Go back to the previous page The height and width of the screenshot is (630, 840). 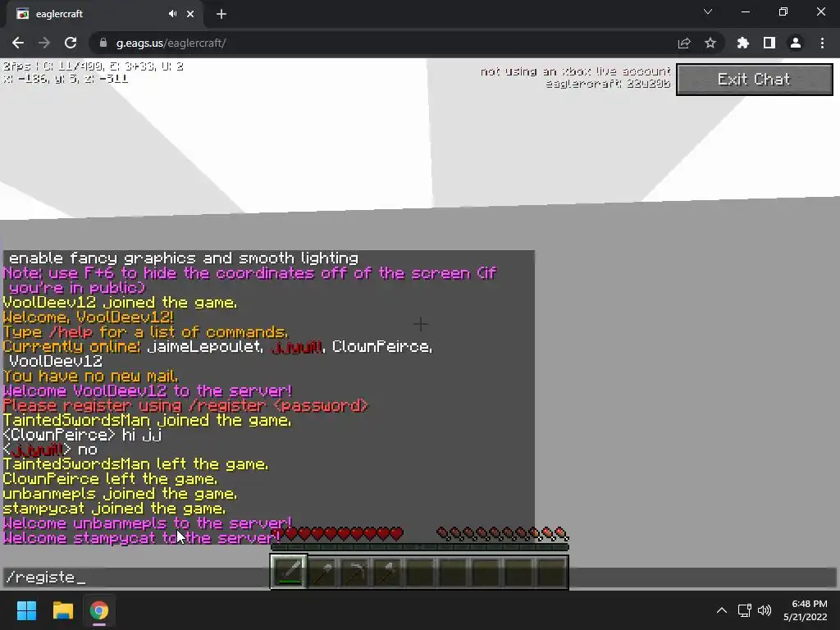(18, 43)
